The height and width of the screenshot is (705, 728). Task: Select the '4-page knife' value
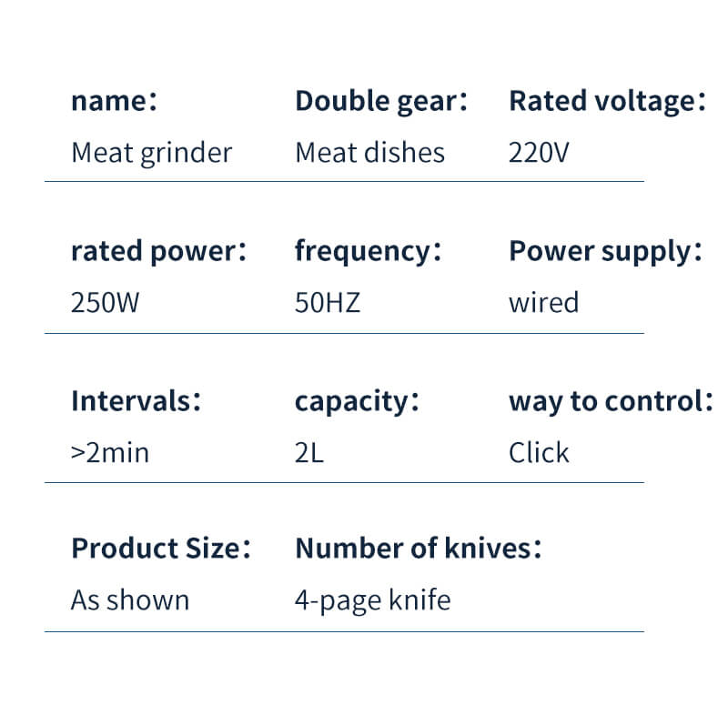tap(372, 600)
